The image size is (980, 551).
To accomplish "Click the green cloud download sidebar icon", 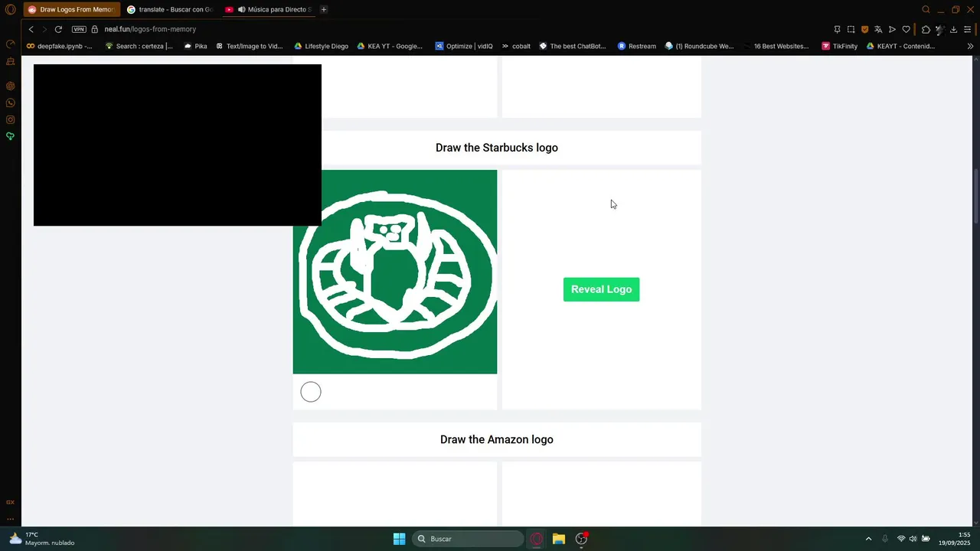I will click(x=11, y=136).
